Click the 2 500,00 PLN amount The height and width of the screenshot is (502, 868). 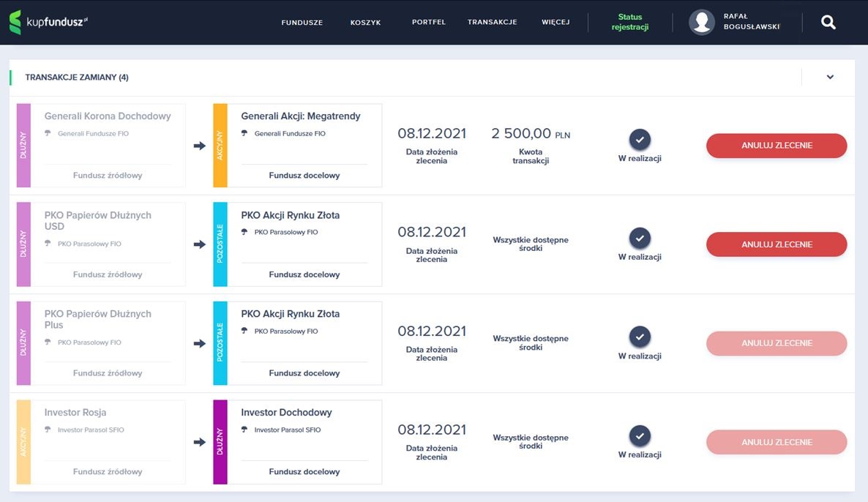pos(531,133)
